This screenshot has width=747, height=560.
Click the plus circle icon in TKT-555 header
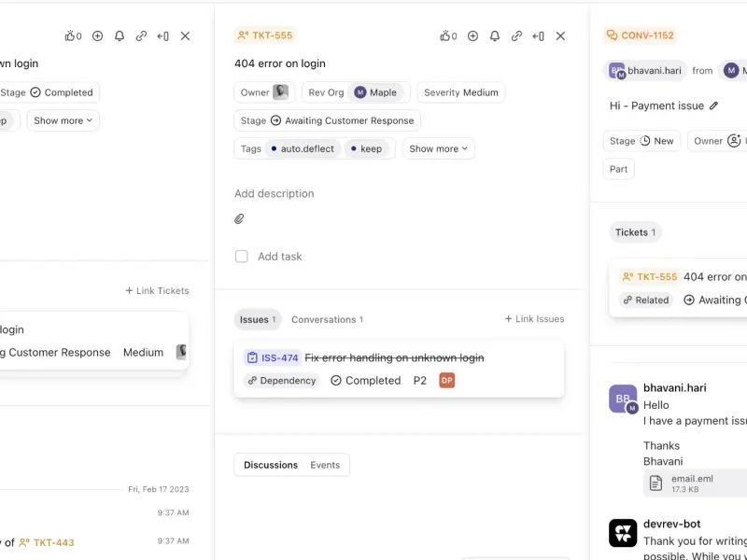472,35
